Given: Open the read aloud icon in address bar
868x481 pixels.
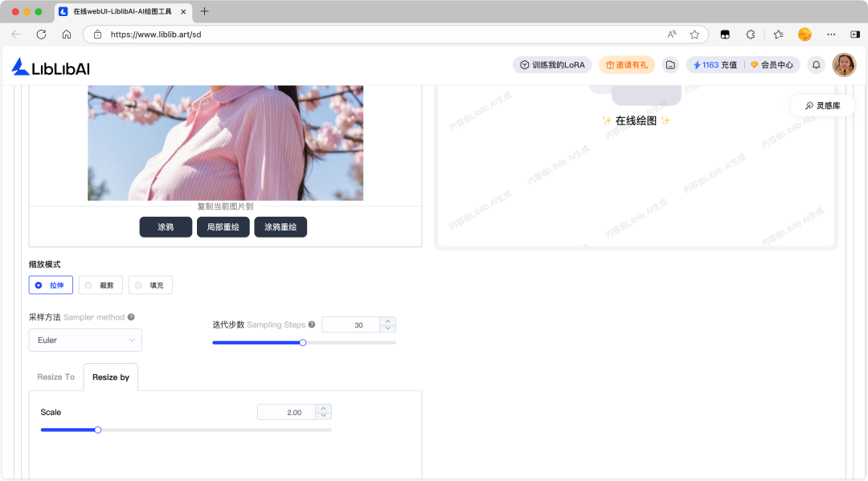Looking at the screenshot, I should pyautogui.click(x=671, y=35).
